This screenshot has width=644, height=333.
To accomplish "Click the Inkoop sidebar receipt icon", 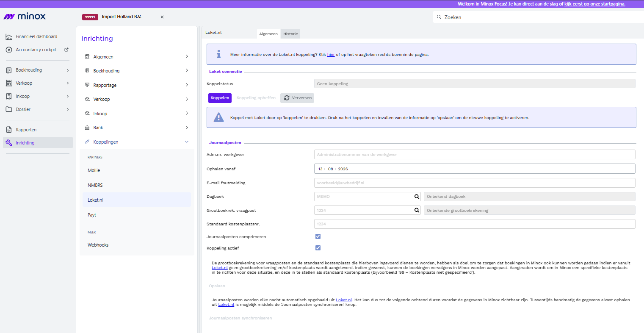I will pos(9,96).
